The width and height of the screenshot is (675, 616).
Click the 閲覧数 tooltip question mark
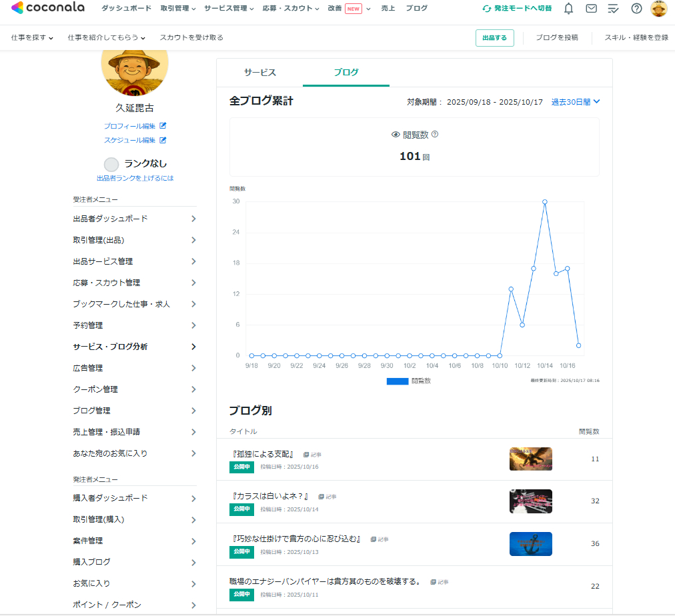pos(436,133)
